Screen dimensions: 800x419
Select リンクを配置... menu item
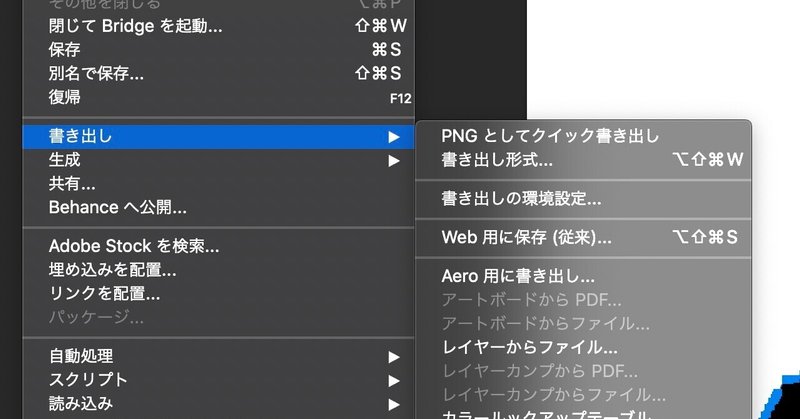point(218,293)
